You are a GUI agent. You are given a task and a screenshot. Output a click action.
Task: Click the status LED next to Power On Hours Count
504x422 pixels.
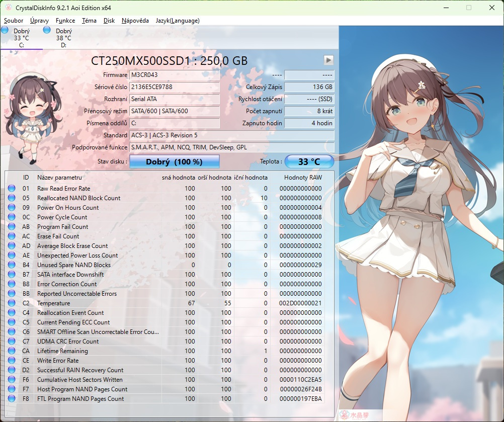(x=12, y=207)
